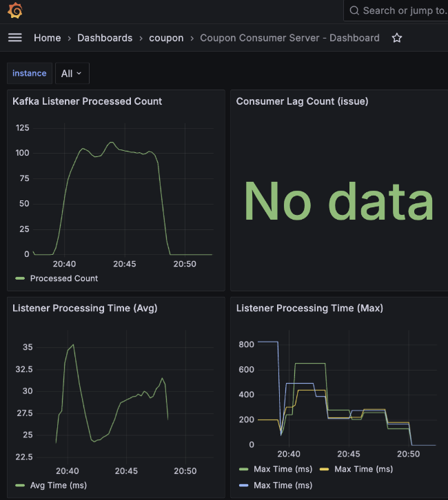Open Kafka Listener Processed Count panel title
Image resolution: width=448 pixels, height=500 pixels.
tap(88, 101)
